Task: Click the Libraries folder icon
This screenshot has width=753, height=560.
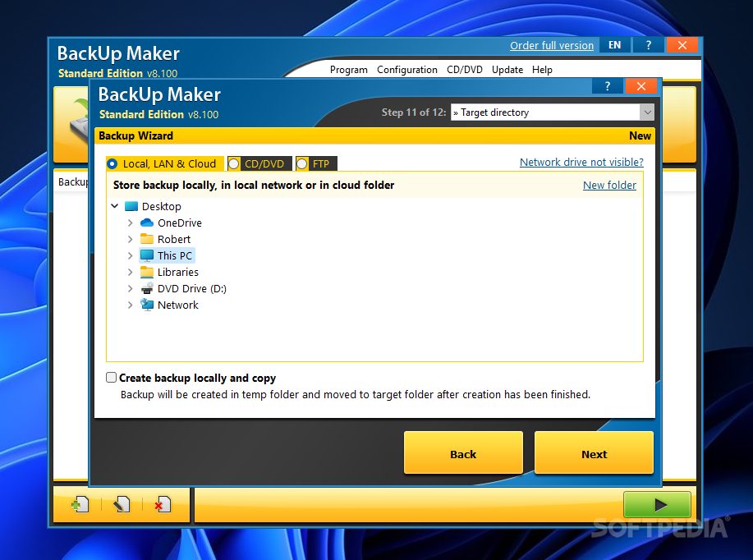Action: point(147,272)
